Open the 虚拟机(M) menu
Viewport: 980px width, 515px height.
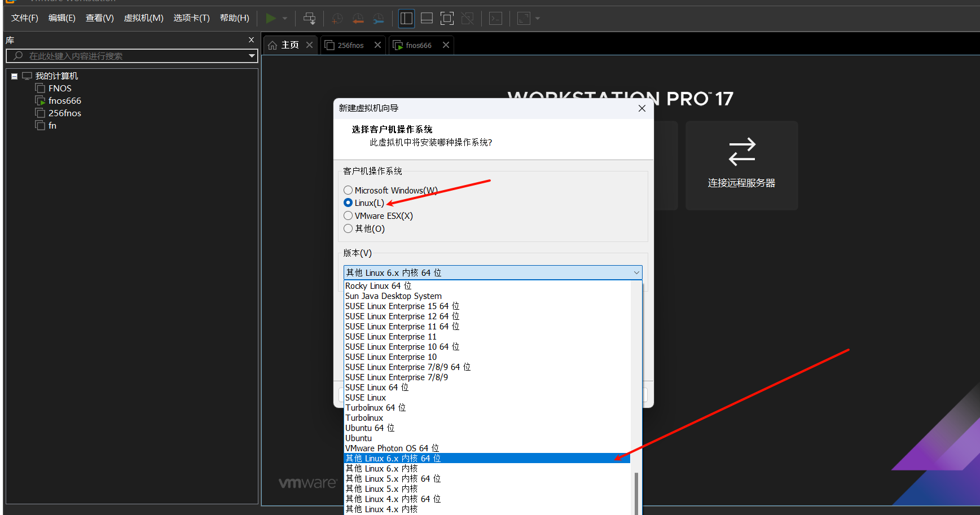[144, 18]
